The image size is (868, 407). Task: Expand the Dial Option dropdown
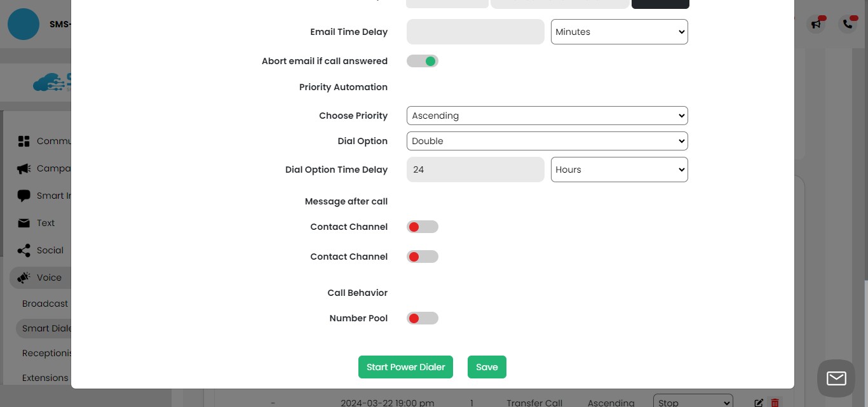[546, 141]
